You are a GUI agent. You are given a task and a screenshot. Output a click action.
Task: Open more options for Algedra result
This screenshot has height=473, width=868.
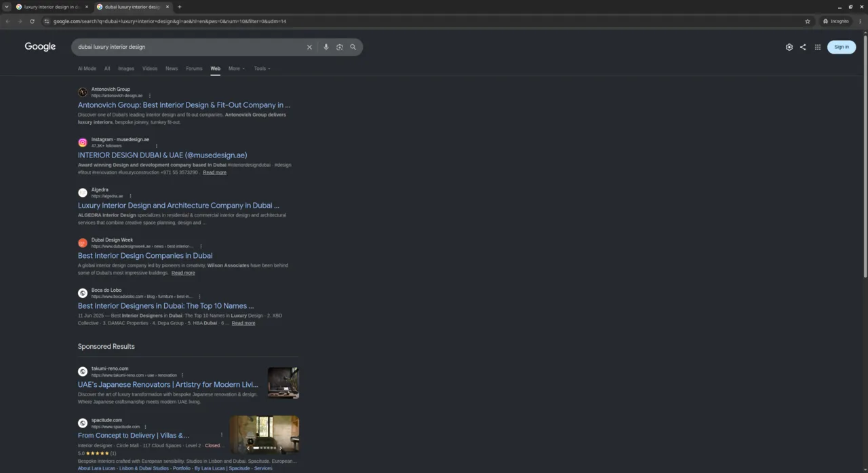coord(130,196)
